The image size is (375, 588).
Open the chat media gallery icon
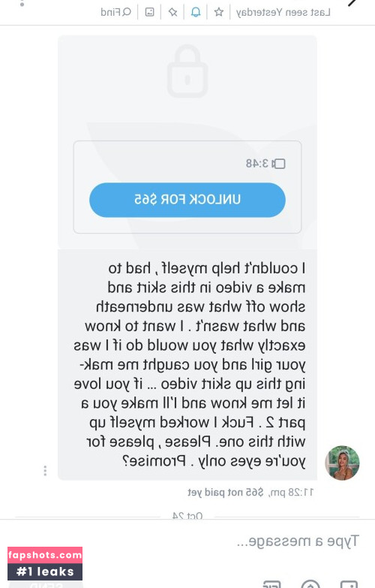(x=150, y=12)
